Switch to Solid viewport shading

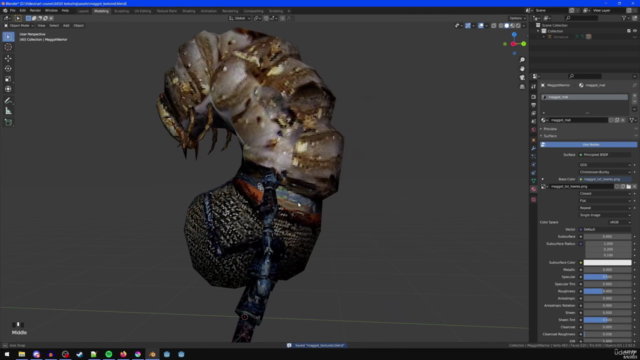point(507,26)
